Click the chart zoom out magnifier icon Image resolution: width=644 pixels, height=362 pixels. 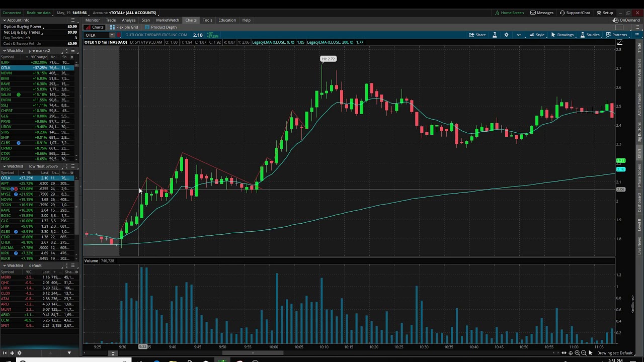pos(584,353)
